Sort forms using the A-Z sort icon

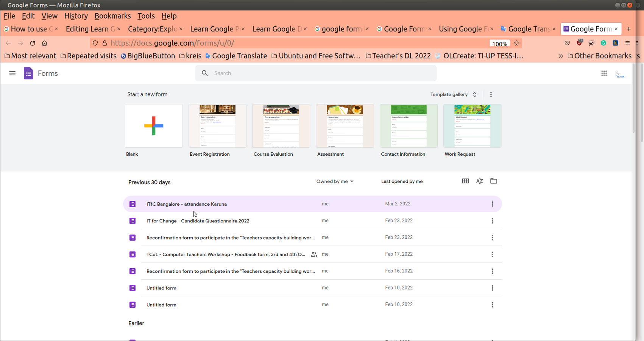pyautogui.click(x=479, y=181)
